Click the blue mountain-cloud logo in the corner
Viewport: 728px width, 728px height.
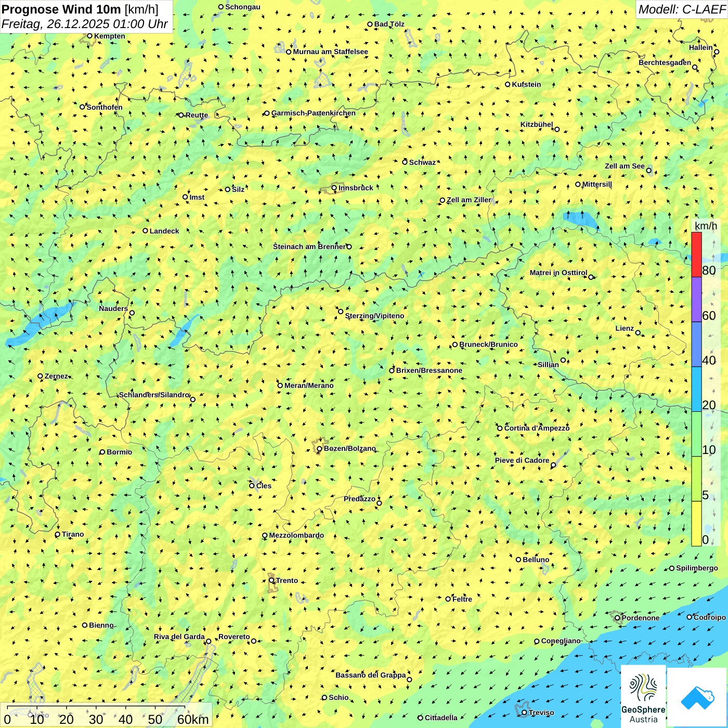pos(697,697)
